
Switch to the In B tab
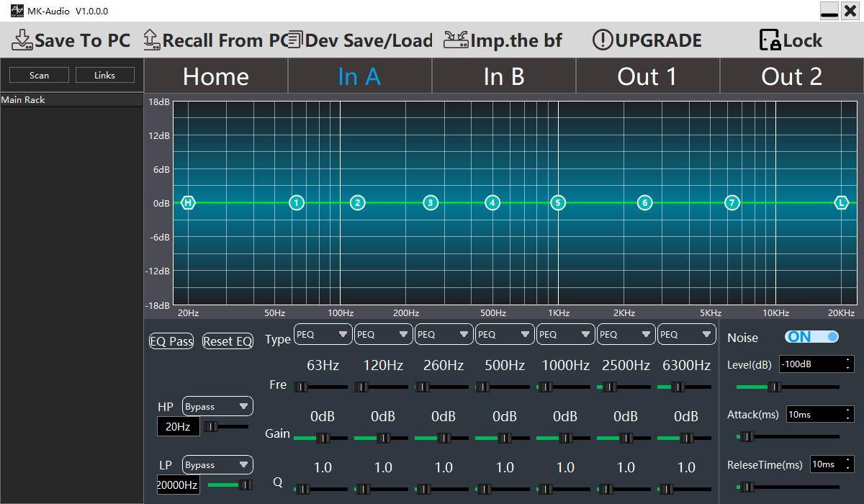pos(503,76)
